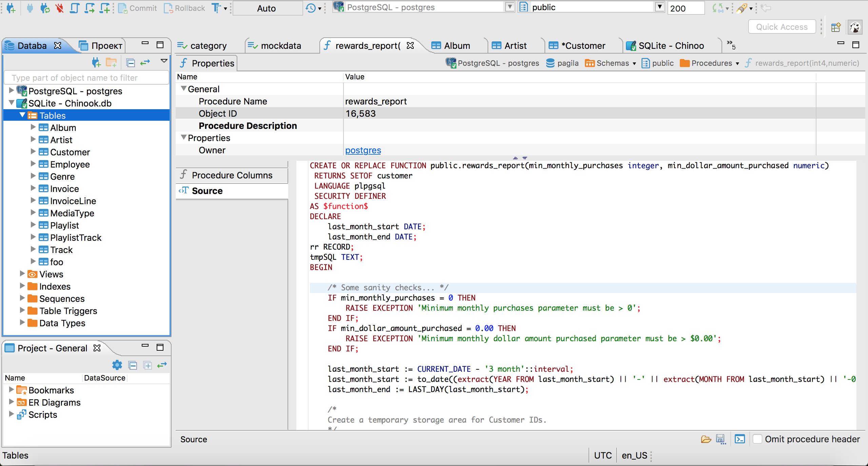Click the save script icon in toolbar
868x466 pixels.
[x=721, y=440]
